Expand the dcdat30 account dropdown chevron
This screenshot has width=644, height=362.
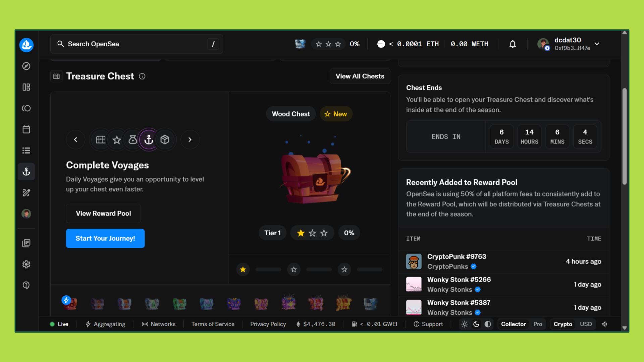(x=597, y=44)
